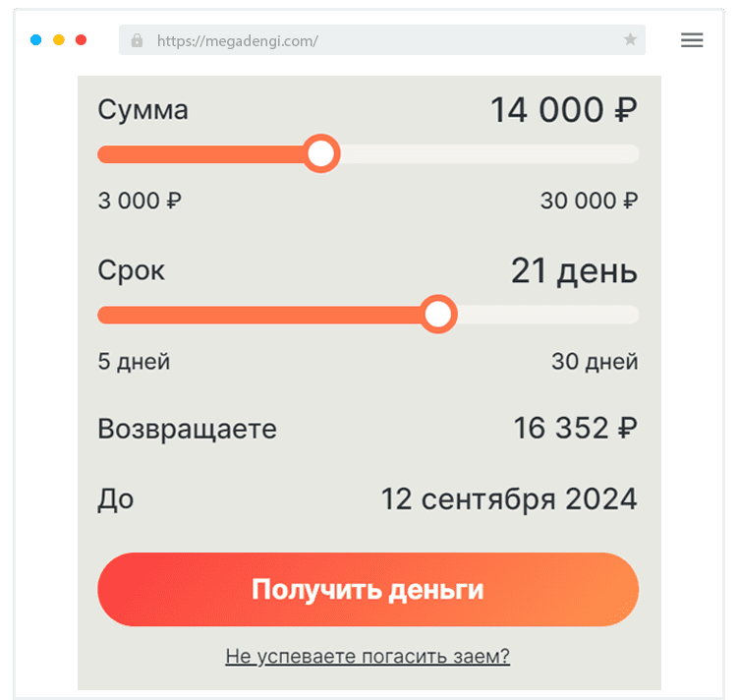Click the red window dot

pyautogui.click(x=81, y=40)
